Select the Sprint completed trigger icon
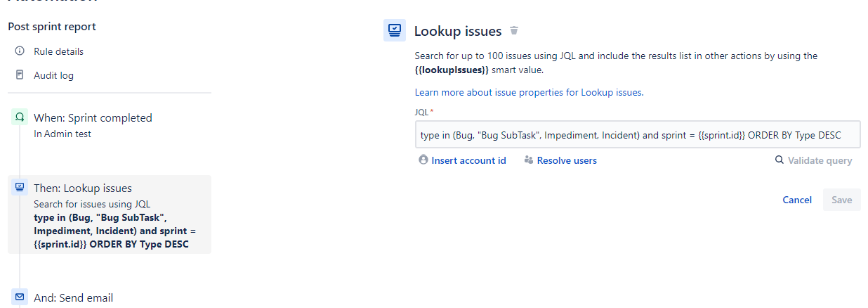Image resolution: width=868 pixels, height=308 pixels. click(x=20, y=117)
